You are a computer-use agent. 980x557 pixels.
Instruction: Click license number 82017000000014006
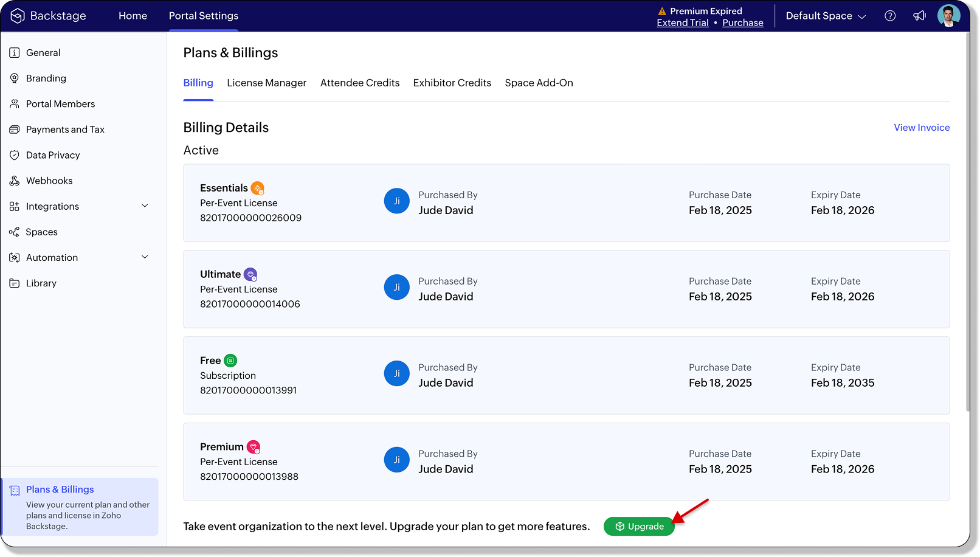(250, 304)
